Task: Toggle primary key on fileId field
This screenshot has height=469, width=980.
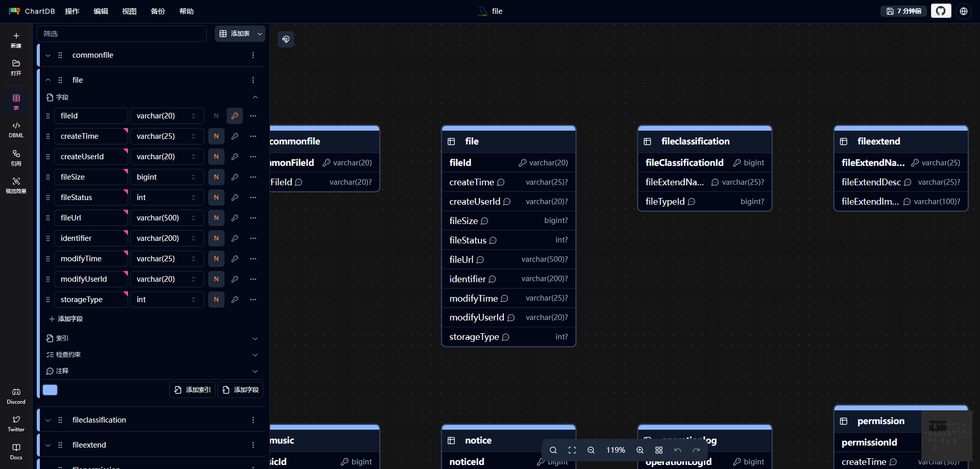Action: pos(235,116)
